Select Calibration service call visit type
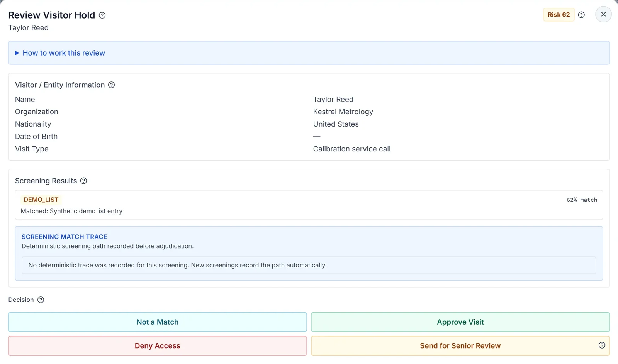 pos(351,149)
